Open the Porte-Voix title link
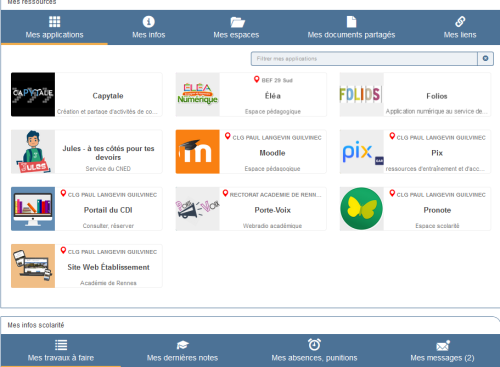 coord(273,210)
